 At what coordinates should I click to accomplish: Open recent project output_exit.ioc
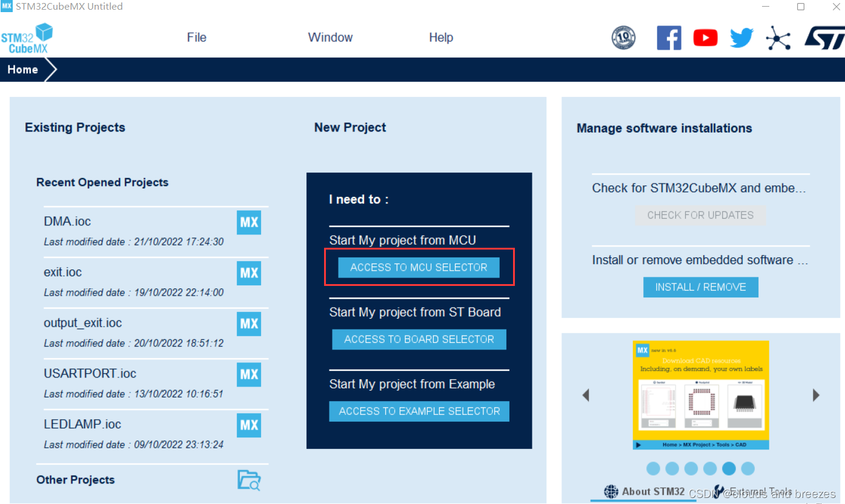(x=83, y=323)
